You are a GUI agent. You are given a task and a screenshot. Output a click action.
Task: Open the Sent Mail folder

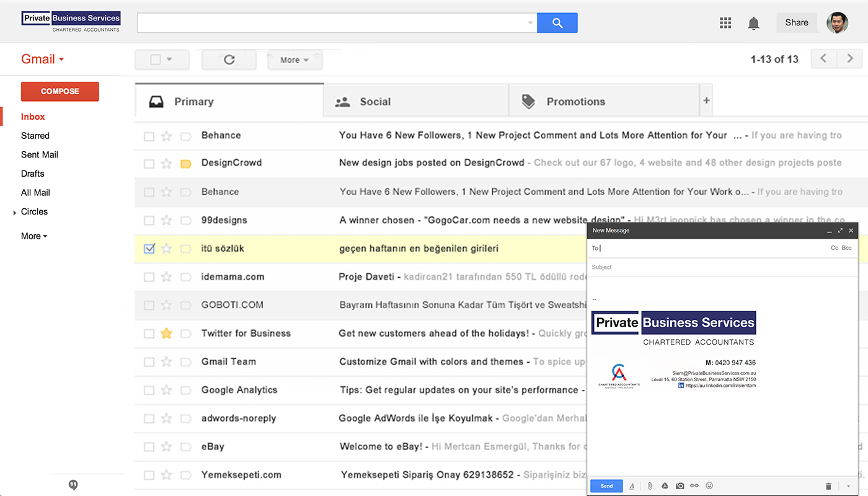pos(40,155)
